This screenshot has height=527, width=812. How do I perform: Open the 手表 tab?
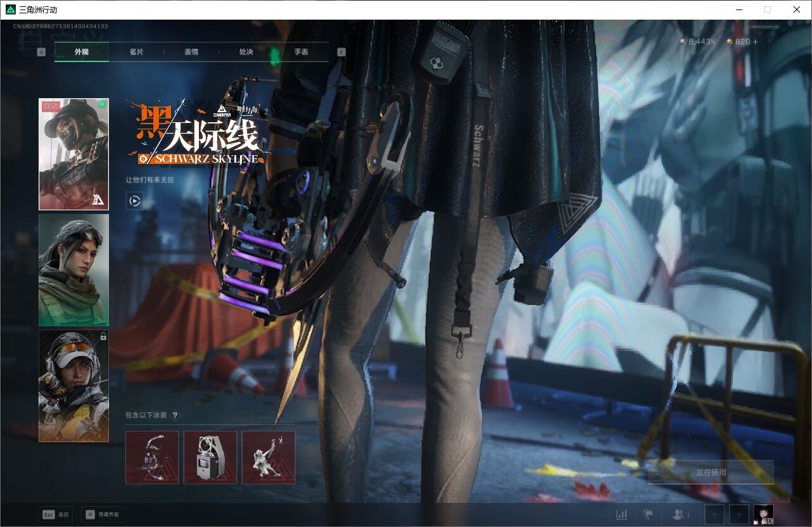[301, 52]
